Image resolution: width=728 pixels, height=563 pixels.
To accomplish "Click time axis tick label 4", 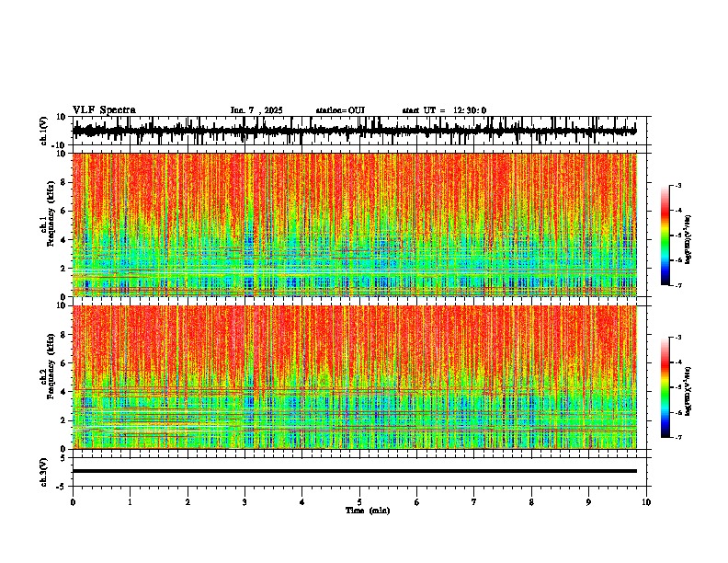I will point(302,502).
